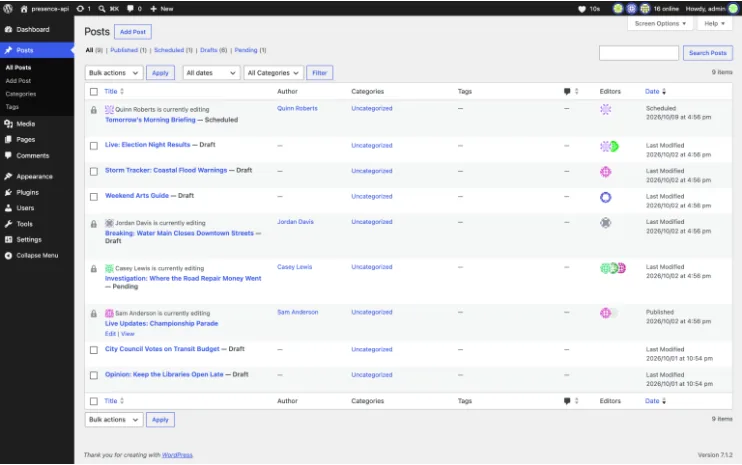Check Opinion: Keep the Libraries Open Late post

(x=94, y=375)
